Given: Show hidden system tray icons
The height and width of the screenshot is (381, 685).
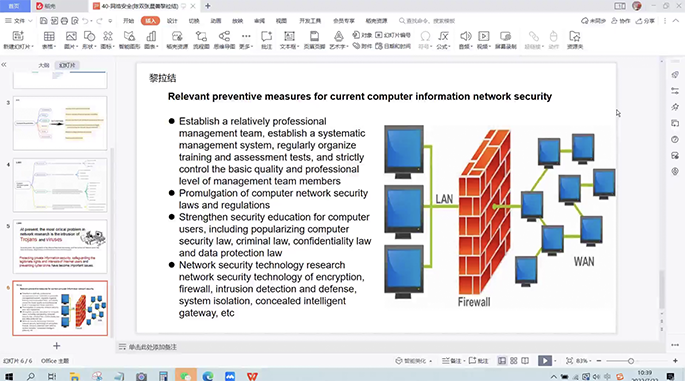Looking at the screenshot, I should 554,376.
